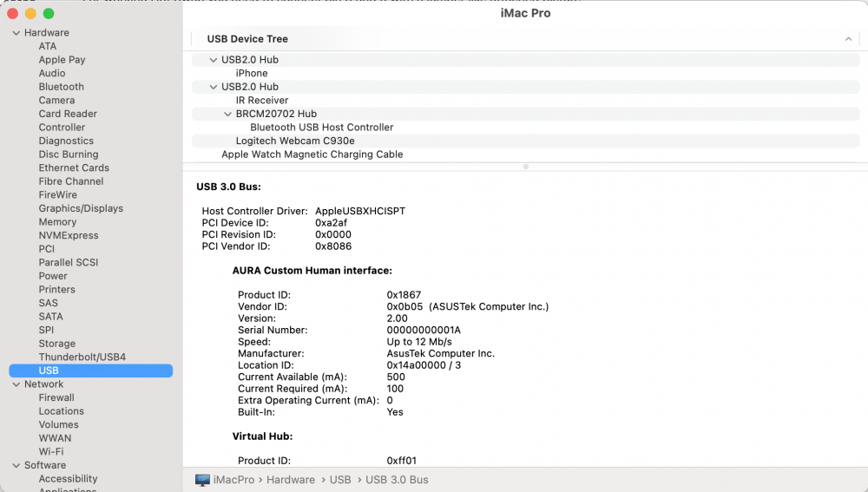The image size is (868, 492).
Task: Click USB 3.0 Bus in the path bar
Action: point(397,480)
